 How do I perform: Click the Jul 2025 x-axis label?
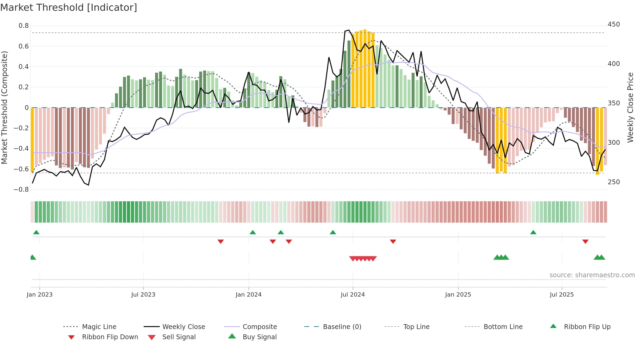[562, 294]
